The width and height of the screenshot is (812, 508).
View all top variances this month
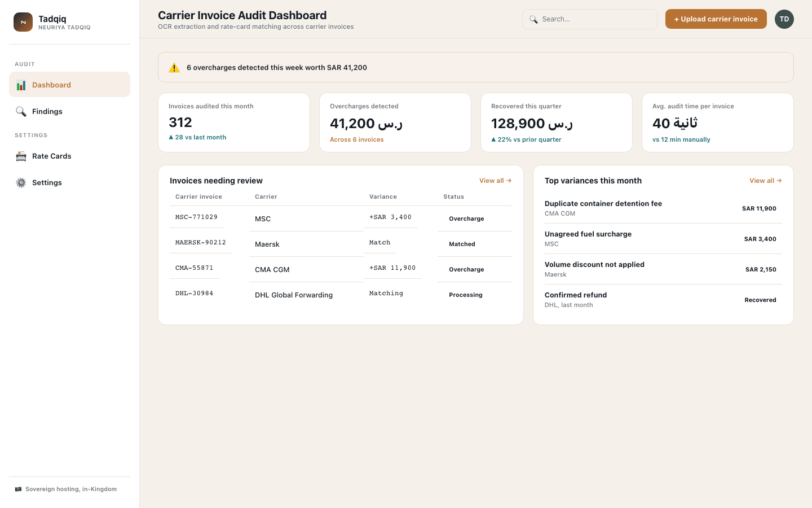[765, 181]
